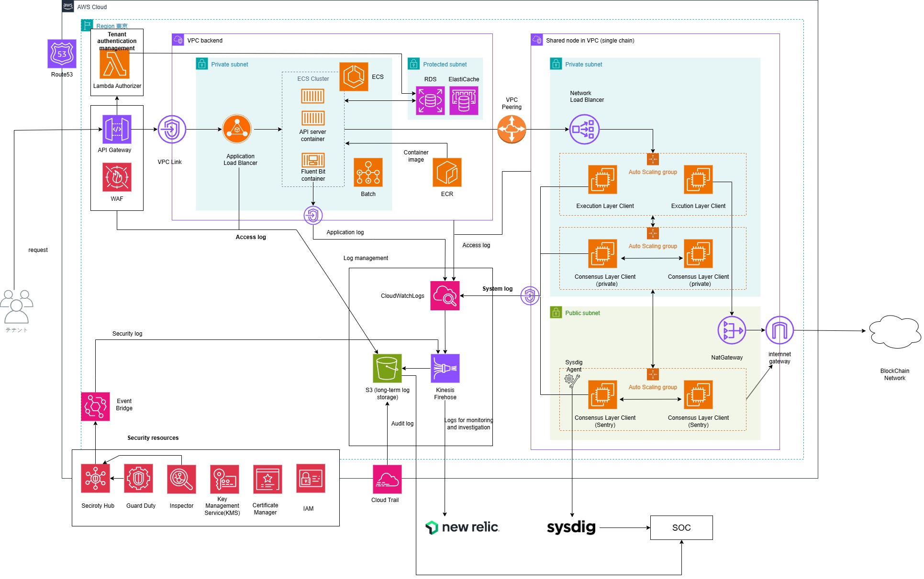
Task: Select the WAF icon
Action: click(x=117, y=177)
